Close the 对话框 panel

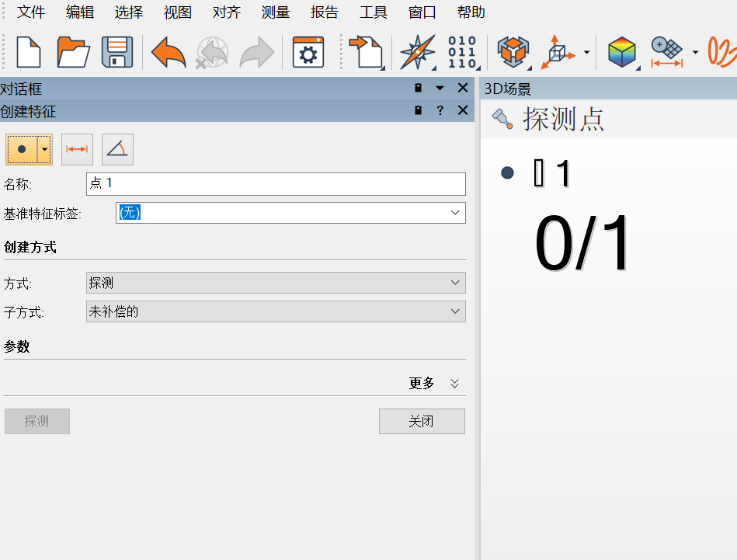tap(463, 88)
